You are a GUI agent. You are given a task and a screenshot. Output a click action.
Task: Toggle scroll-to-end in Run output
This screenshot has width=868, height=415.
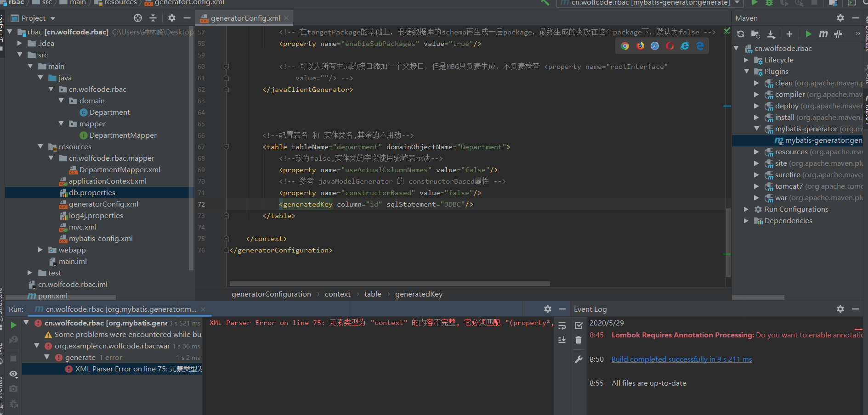[562, 340]
